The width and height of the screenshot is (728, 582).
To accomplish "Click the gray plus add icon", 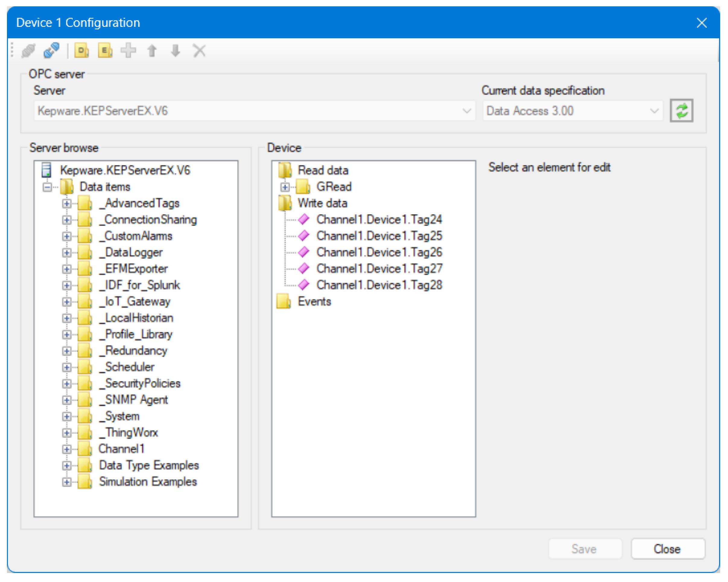I will (128, 51).
